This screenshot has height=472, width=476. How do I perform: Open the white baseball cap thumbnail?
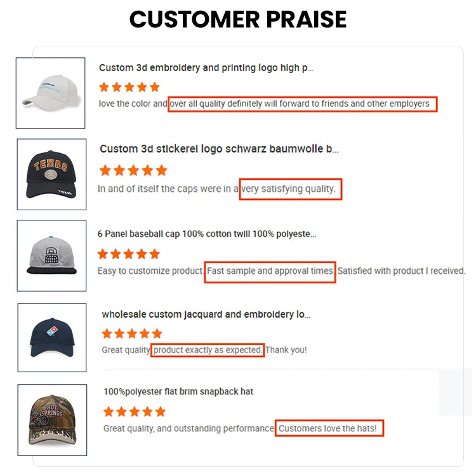click(x=51, y=93)
